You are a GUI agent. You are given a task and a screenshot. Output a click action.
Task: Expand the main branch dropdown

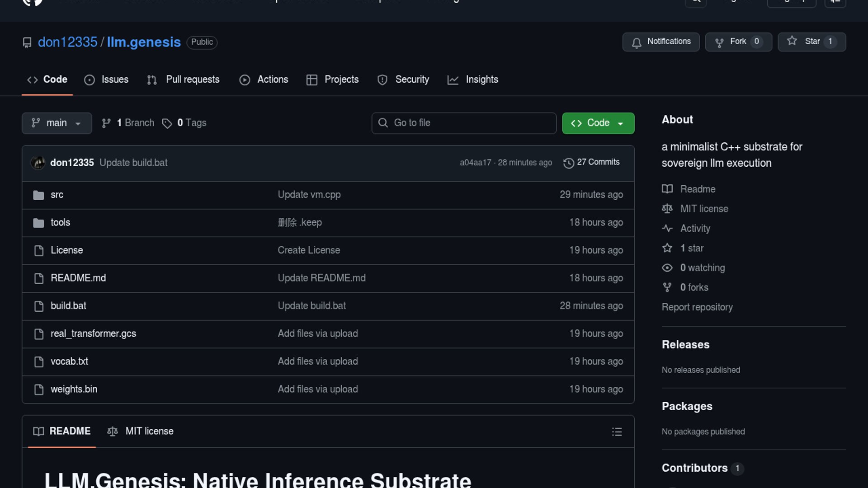point(57,123)
